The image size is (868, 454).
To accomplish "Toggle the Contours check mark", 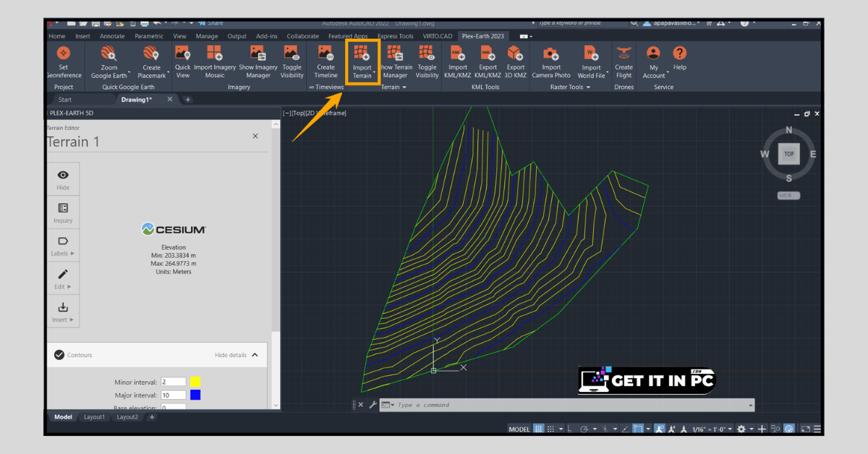I will 59,355.
